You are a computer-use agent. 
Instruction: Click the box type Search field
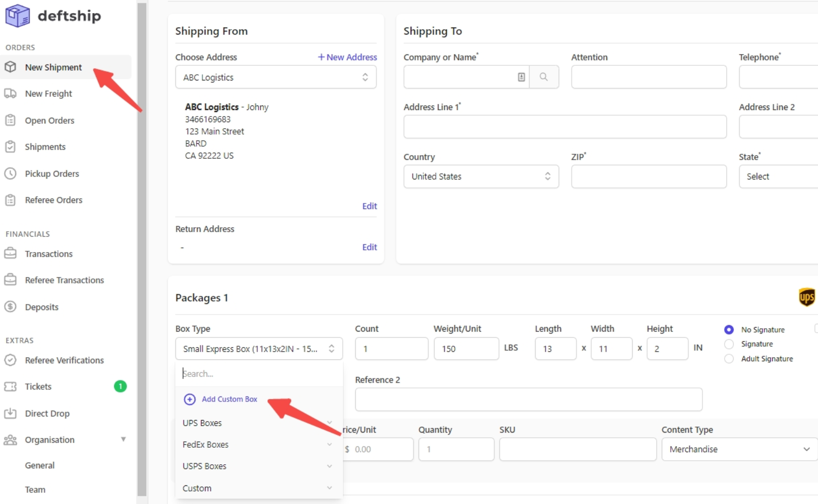(259, 373)
